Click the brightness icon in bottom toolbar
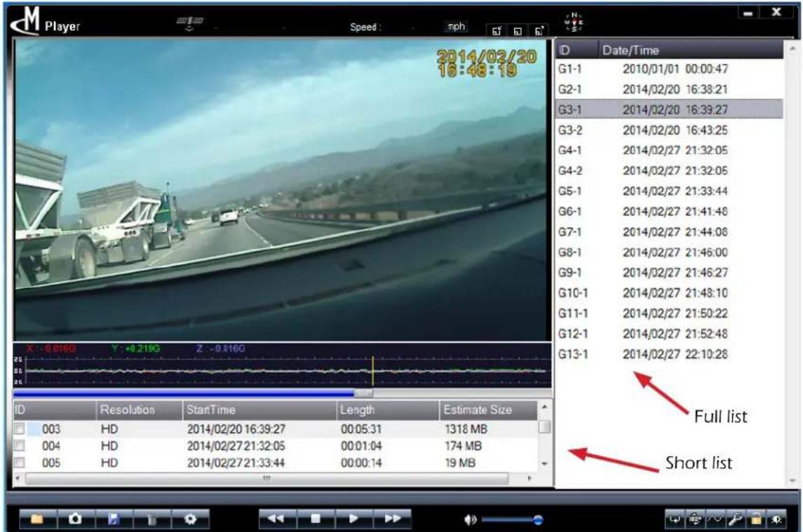The height and width of the screenshot is (532, 803). point(776,519)
